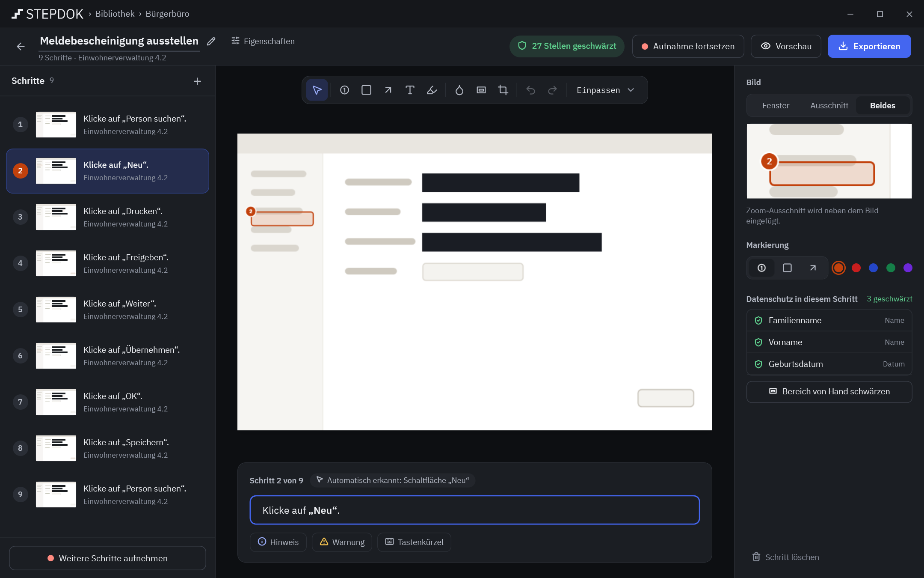Edit the guide title with the pencil icon
924x578 pixels.
coord(211,41)
